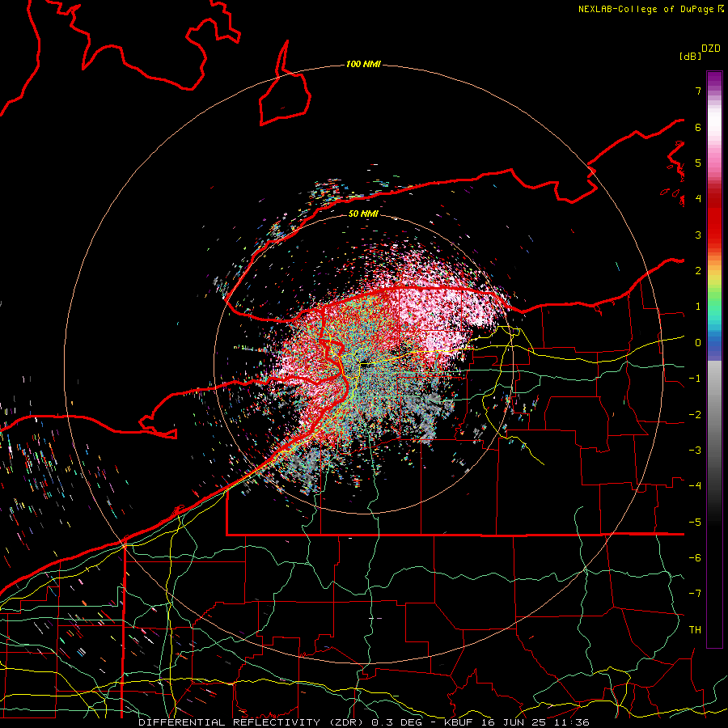
Task: Click the -6 dB value on the scale
Action: (x=695, y=558)
